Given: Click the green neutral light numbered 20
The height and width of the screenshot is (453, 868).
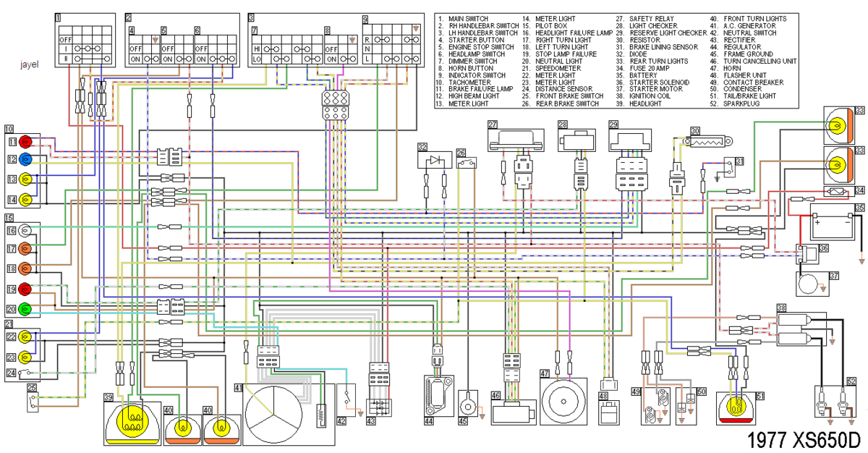Looking at the screenshot, I should coord(26,310).
